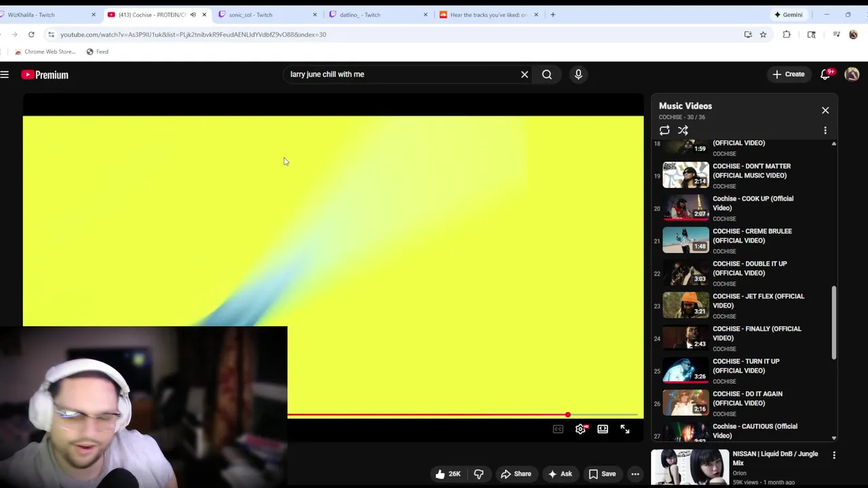Click the magnifier search button
The width and height of the screenshot is (868, 488).
[x=547, y=75]
